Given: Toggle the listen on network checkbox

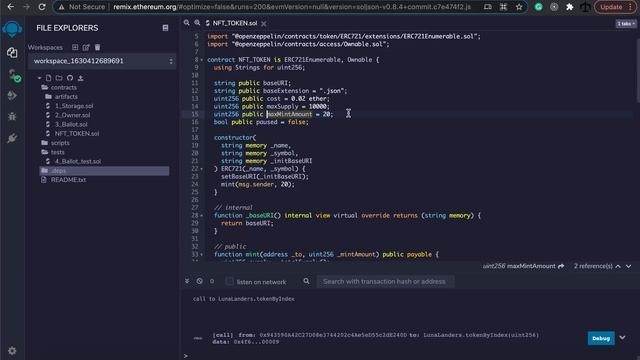Looking at the screenshot, I should click(229, 281).
